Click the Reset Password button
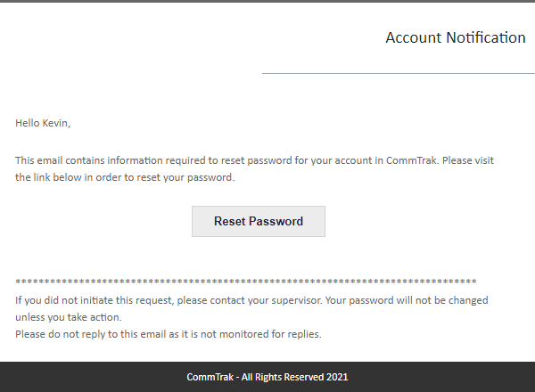The height and width of the screenshot is (392, 535). (259, 221)
